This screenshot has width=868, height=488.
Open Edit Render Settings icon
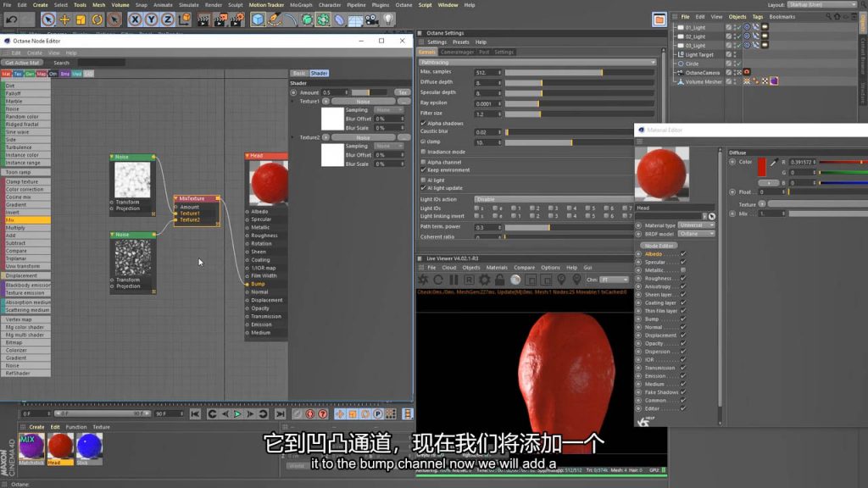237,19
